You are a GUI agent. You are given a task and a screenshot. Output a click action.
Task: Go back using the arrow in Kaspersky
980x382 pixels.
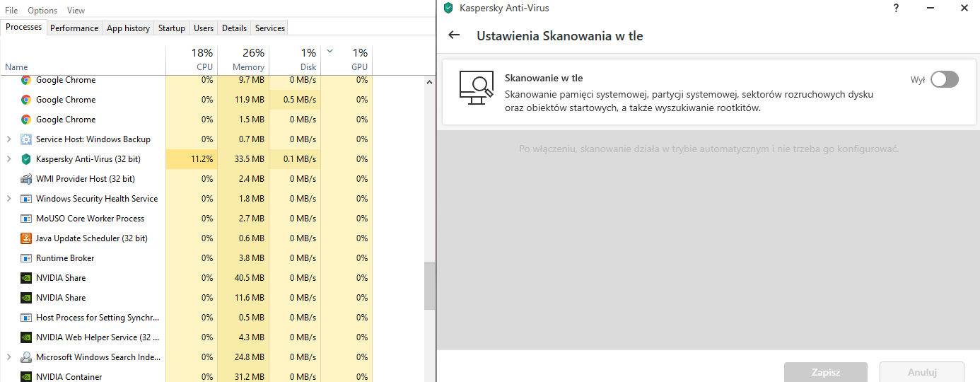(454, 35)
